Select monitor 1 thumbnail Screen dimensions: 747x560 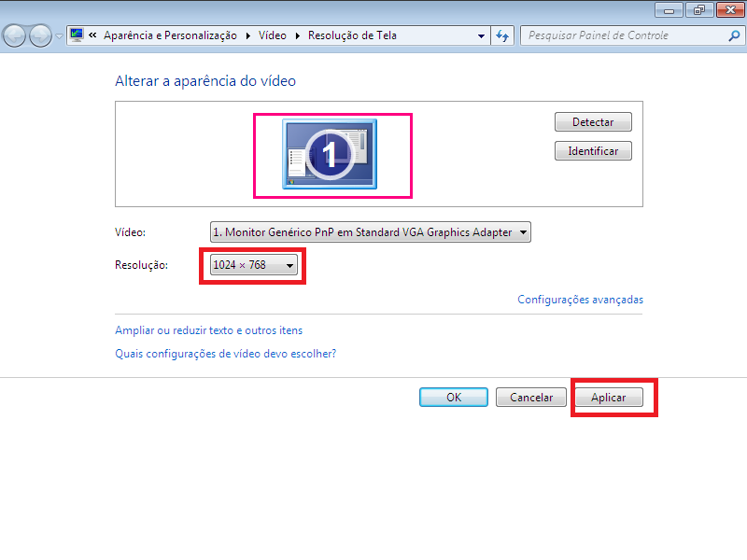click(x=330, y=154)
